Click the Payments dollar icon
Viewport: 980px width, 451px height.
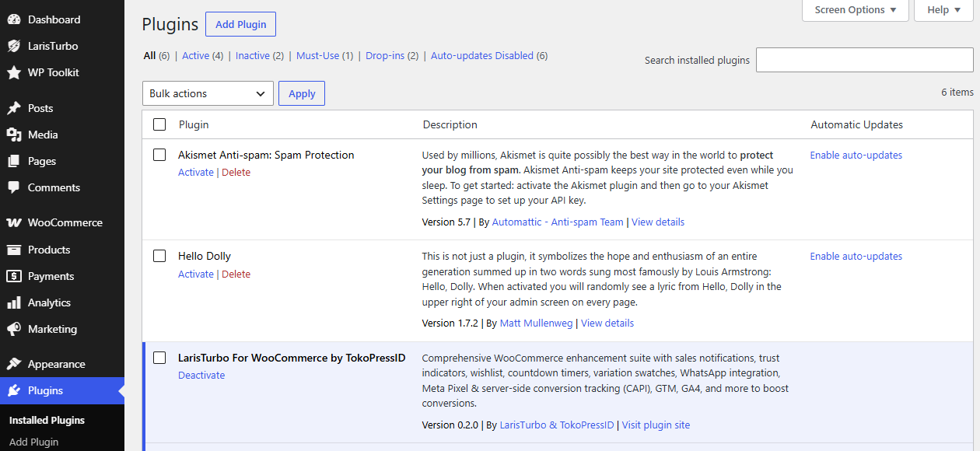(14, 276)
